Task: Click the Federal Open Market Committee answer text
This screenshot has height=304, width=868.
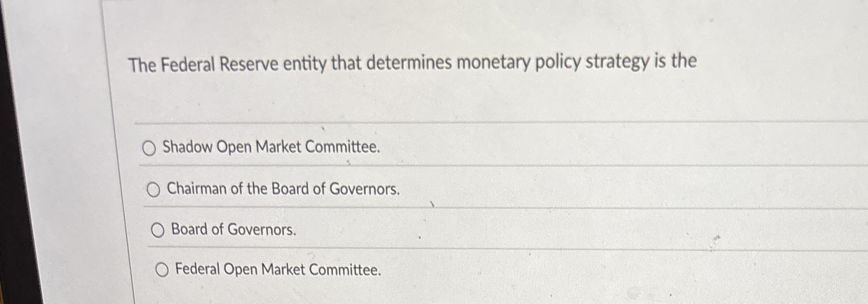Action: point(278,270)
